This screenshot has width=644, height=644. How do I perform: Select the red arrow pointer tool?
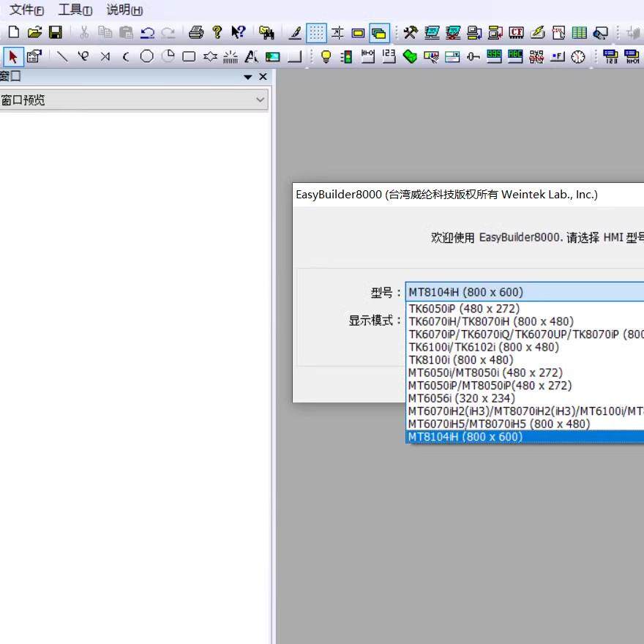[14, 56]
